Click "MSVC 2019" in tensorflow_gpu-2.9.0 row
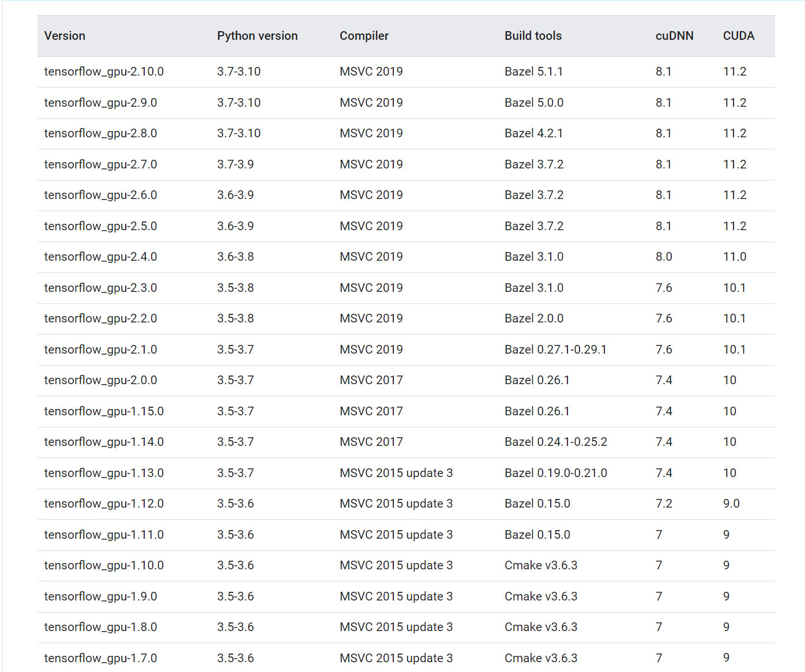 pyautogui.click(x=371, y=103)
